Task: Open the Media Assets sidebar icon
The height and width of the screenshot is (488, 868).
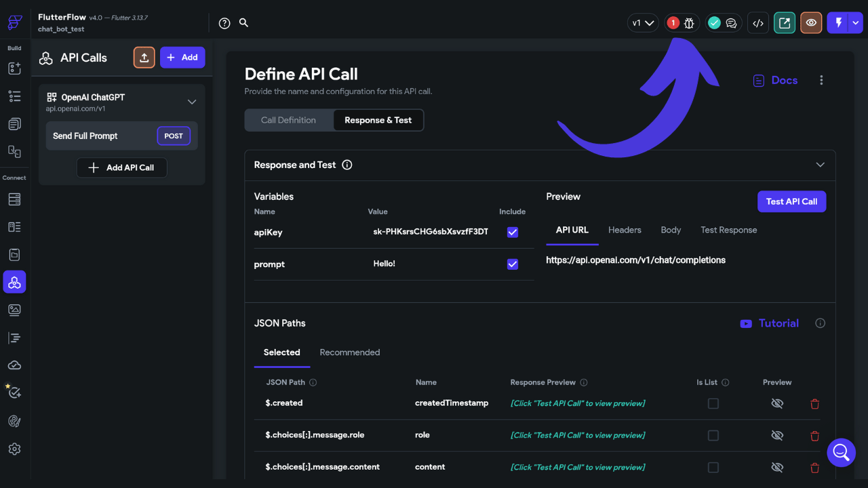Action: click(x=14, y=310)
